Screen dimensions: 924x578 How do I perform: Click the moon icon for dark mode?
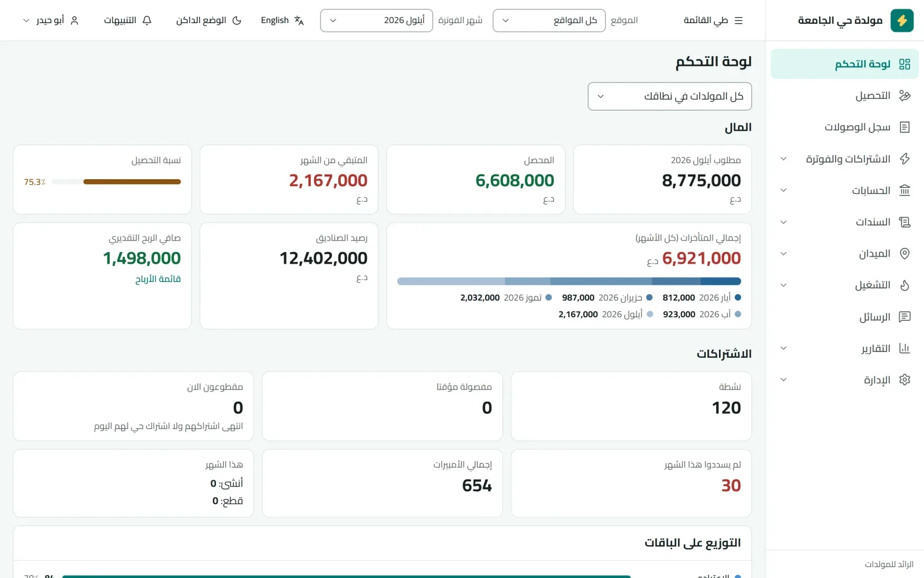[236, 20]
